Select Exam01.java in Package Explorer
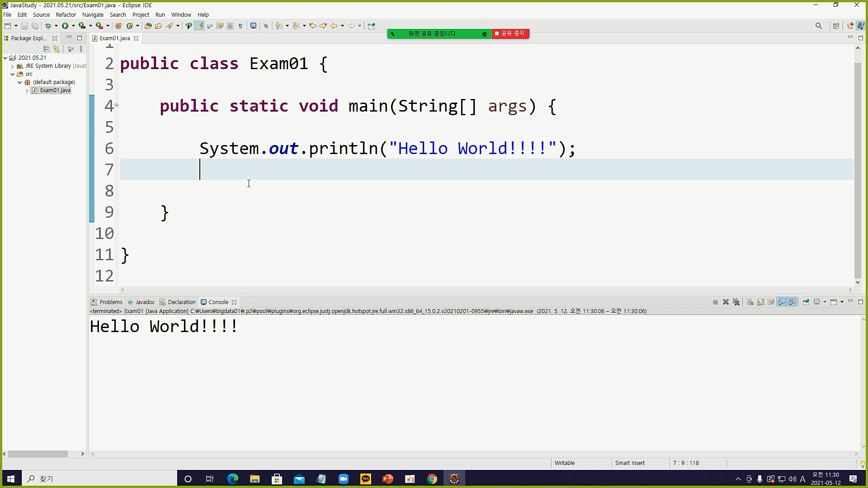Viewport: 868px width, 488px height. coord(55,90)
